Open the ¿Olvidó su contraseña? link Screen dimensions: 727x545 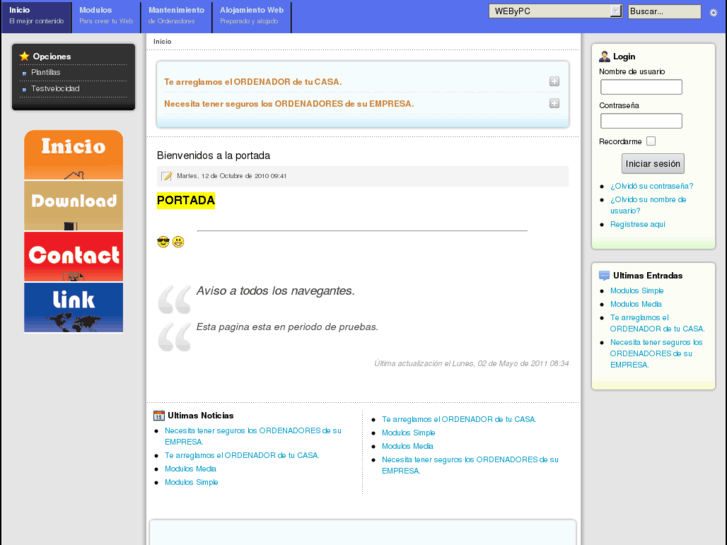pos(651,186)
